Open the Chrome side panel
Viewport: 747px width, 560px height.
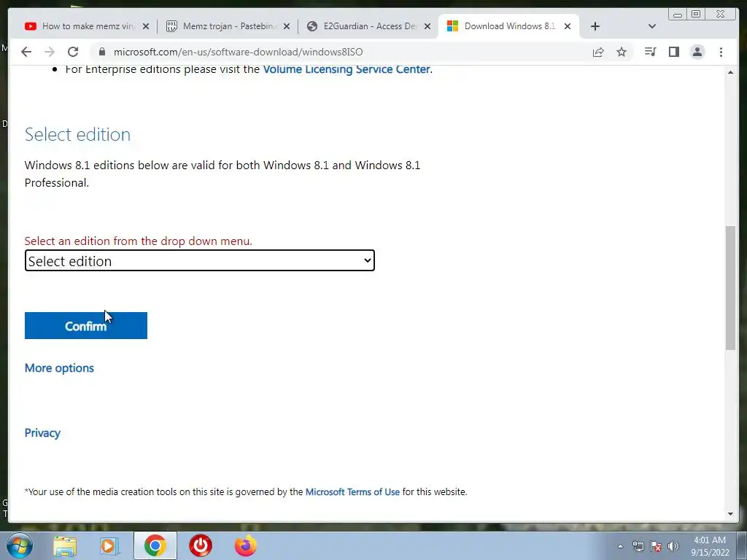point(673,52)
